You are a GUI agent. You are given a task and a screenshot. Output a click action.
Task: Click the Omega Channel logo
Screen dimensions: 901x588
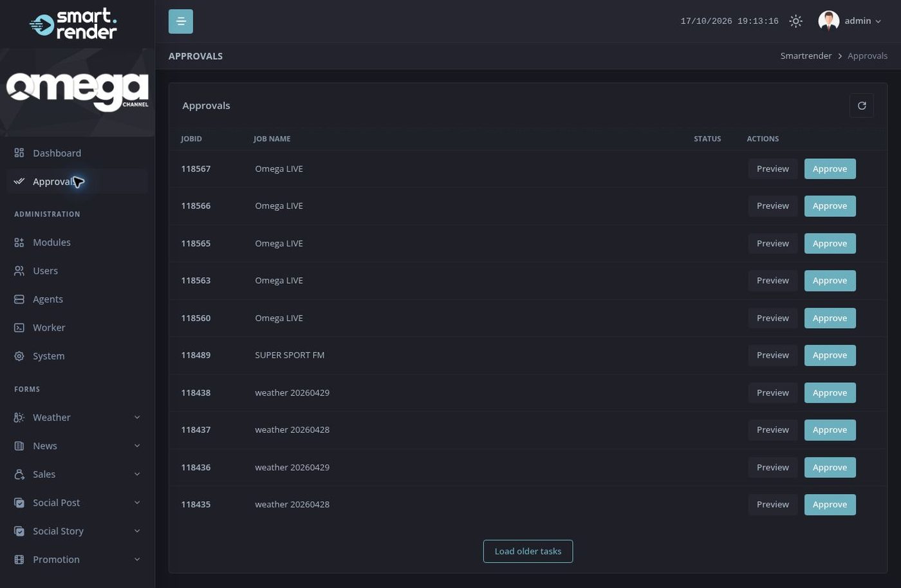(x=77, y=92)
